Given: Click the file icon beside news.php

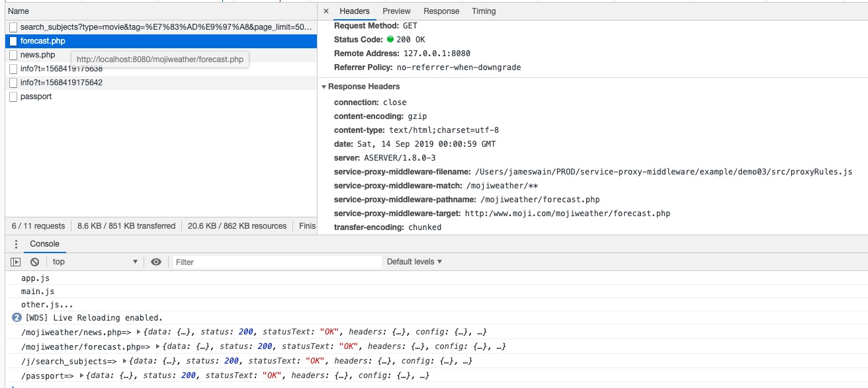Looking at the screenshot, I should tap(13, 55).
